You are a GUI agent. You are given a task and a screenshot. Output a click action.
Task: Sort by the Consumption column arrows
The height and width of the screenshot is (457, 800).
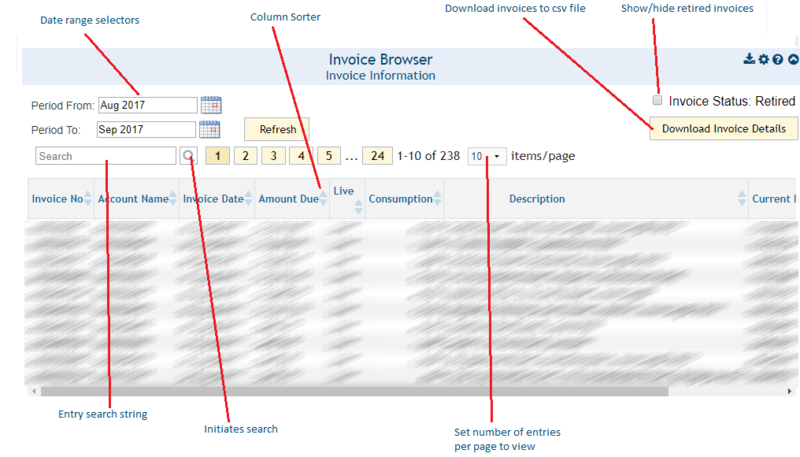[x=437, y=198]
